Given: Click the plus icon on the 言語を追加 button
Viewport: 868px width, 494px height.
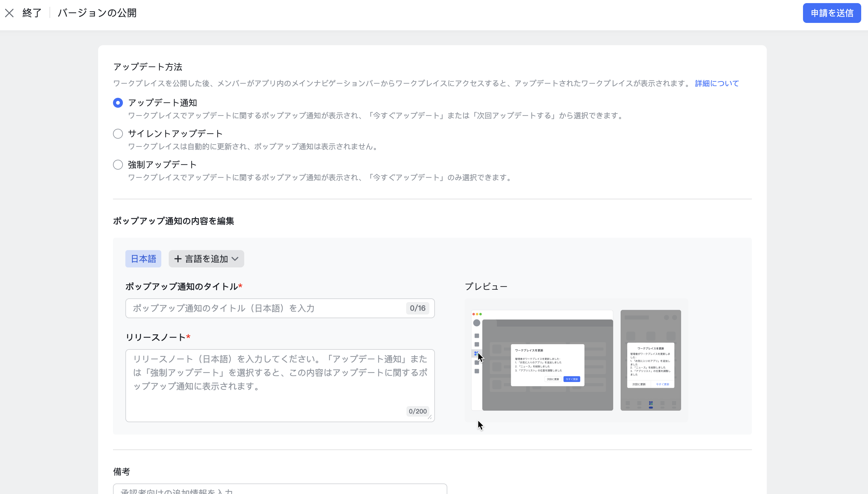Looking at the screenshot, I should coord(178,258).
